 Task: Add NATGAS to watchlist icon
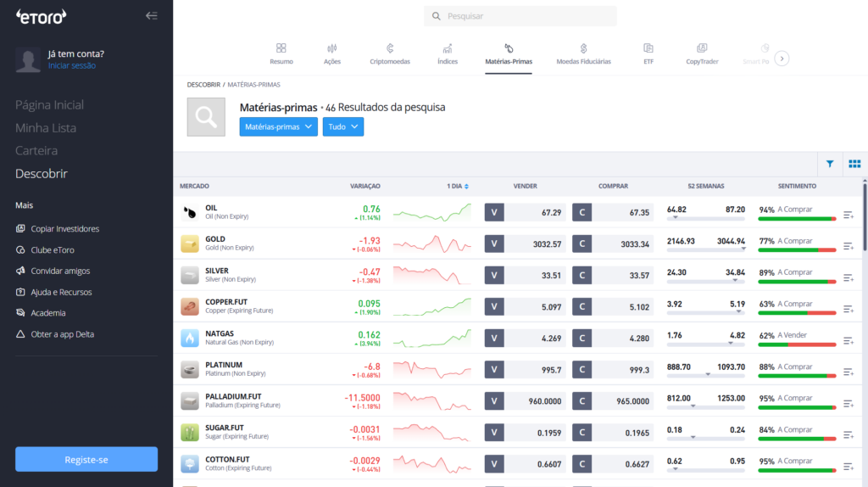(848, 340)
